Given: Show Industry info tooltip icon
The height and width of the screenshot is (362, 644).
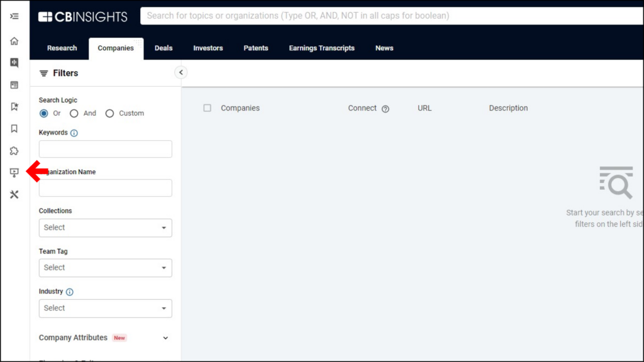Looking at the screenshot, I should 69,292.
